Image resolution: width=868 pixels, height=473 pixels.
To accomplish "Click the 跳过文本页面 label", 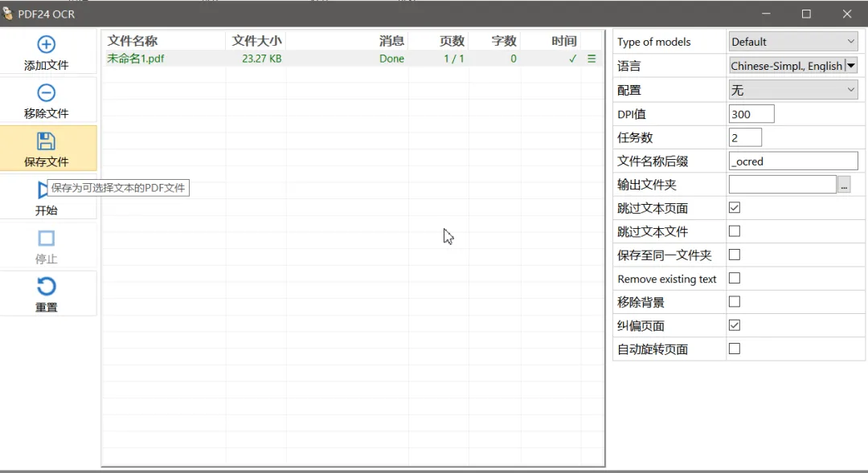I will click(x=653, y=209).
